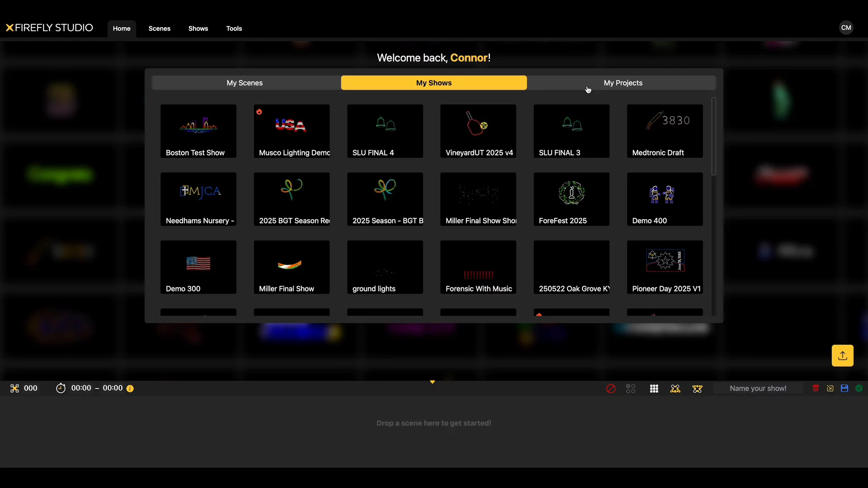
Task: Switch to the My Projects tab
Action: [x=623, y=83]
